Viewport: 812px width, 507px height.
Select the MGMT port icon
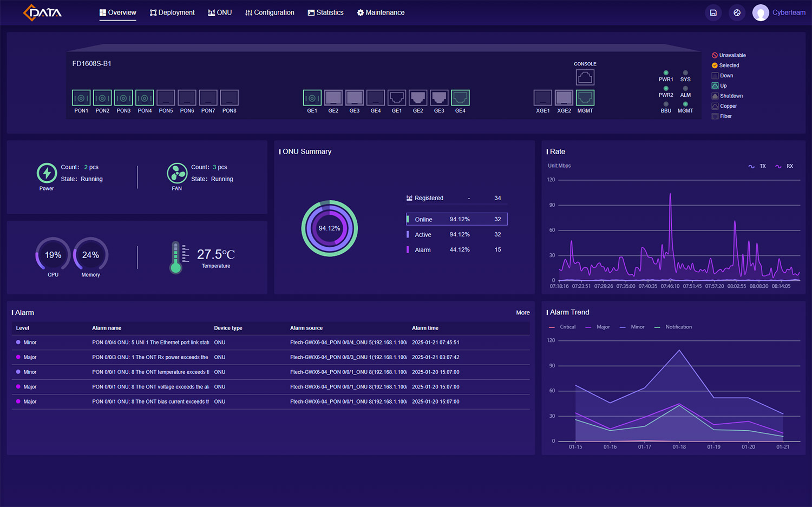tap(585, 98)
